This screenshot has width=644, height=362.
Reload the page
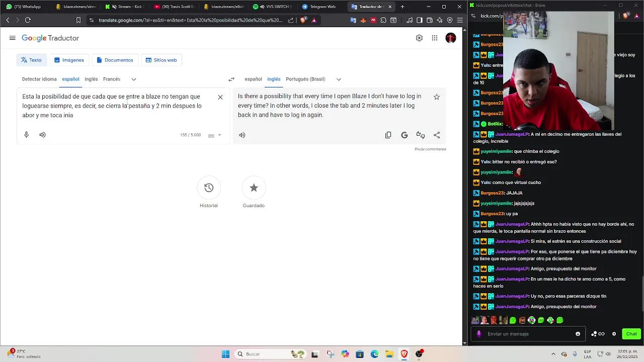click(x=28, y=20)
